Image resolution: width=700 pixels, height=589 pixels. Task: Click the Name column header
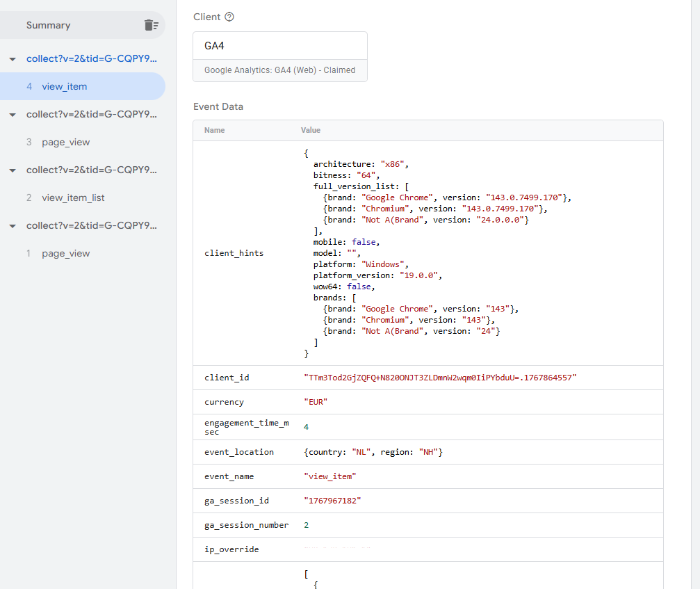pyautogui.click(x=215, y=130)
